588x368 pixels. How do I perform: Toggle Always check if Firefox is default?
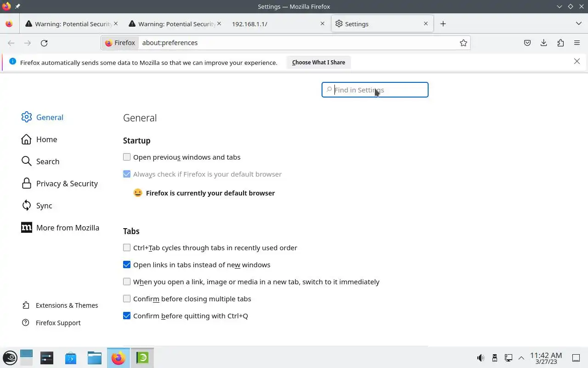coord(127,174)
